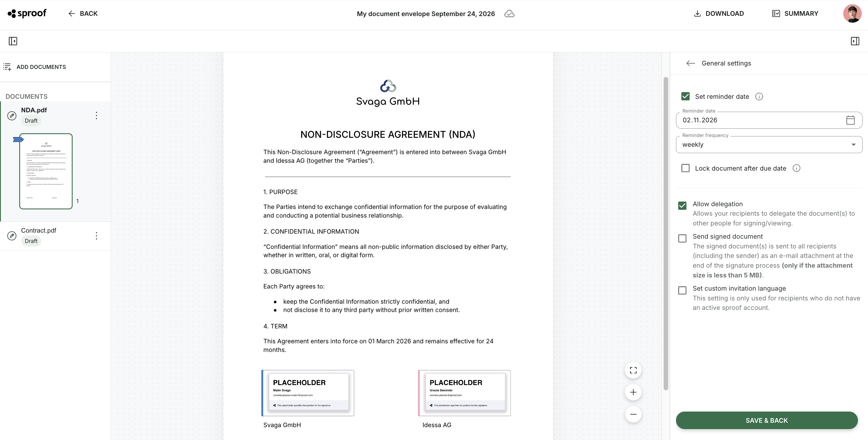Zoom in on the document with plus
This screenshot has width=868, height=440.
633,392
